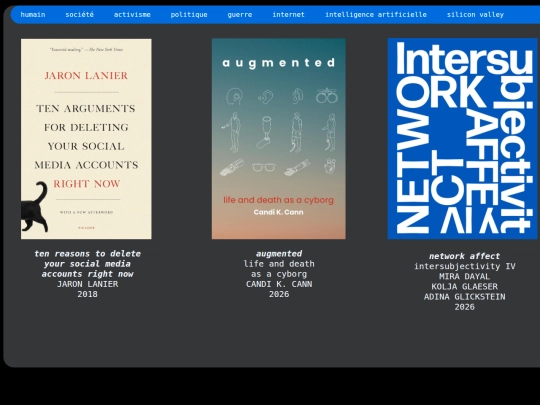Click year 2026 under Candi K. Cann
The width and height of the screenshot is (540, 405).
pos(279,294)
